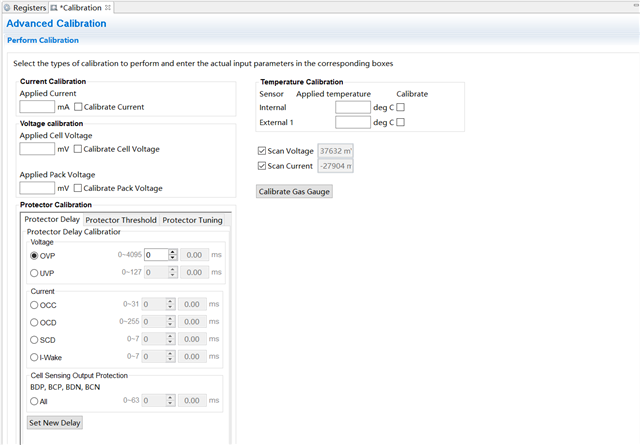Select the All radio button
This screenshot has width=640, height=445.
tap(34, 401)
